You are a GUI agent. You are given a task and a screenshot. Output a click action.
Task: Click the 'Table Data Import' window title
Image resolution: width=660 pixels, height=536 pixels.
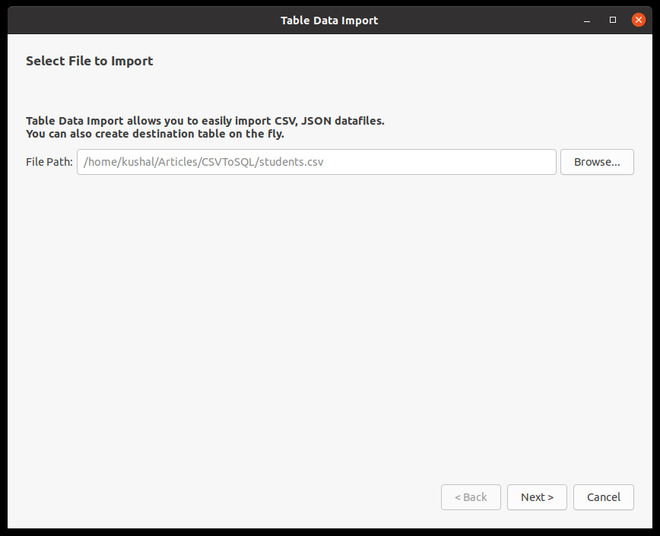(x=329, y=20)
